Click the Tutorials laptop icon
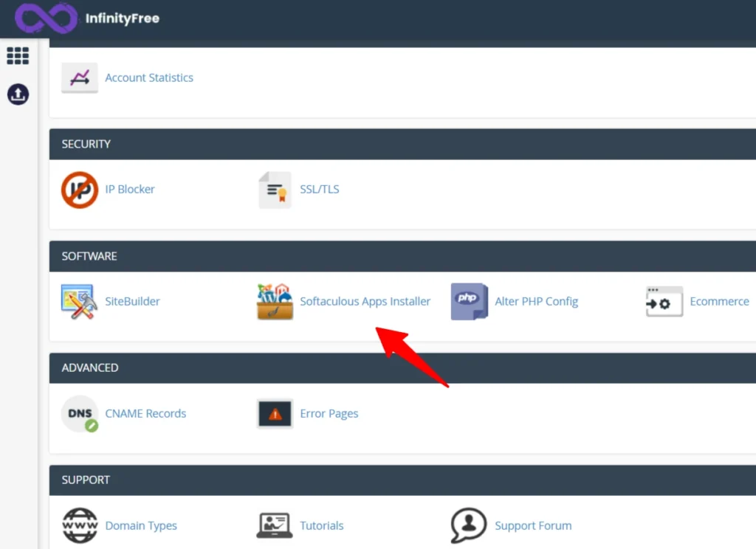Viewport: 756px width, 549px height. 275,525
